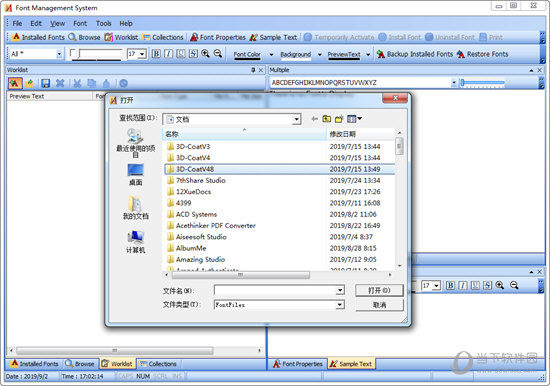Expand the 'All *' filter dropdown
Viewport: 550px width, 386px height.
(59, 54)
